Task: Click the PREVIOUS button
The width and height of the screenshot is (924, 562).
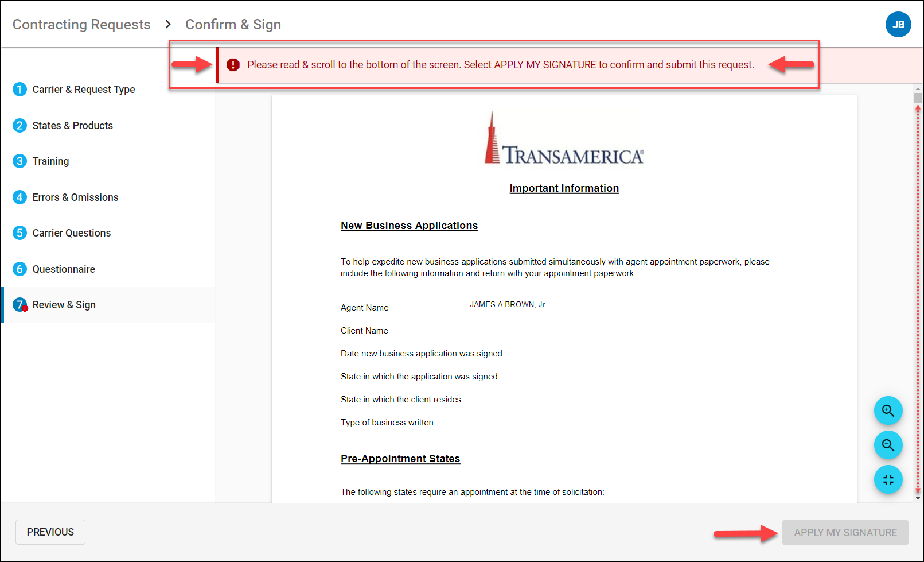Action: pyautogui.click(x=50, y=532)
